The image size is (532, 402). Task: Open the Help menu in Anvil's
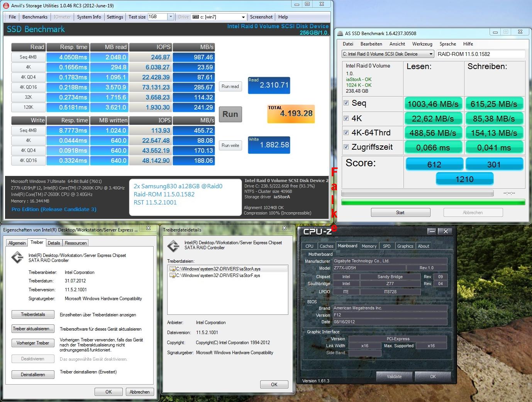283,17
